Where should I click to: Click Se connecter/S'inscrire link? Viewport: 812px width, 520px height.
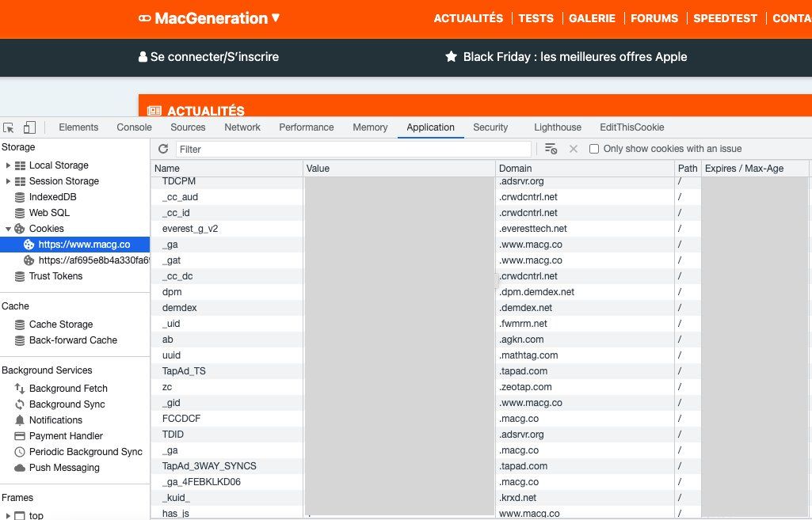215,56
